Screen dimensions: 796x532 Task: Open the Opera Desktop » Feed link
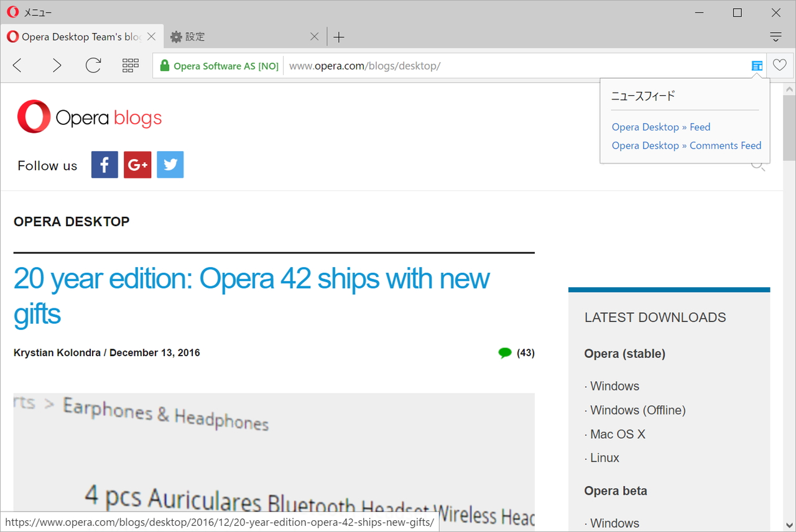(661, 127)
